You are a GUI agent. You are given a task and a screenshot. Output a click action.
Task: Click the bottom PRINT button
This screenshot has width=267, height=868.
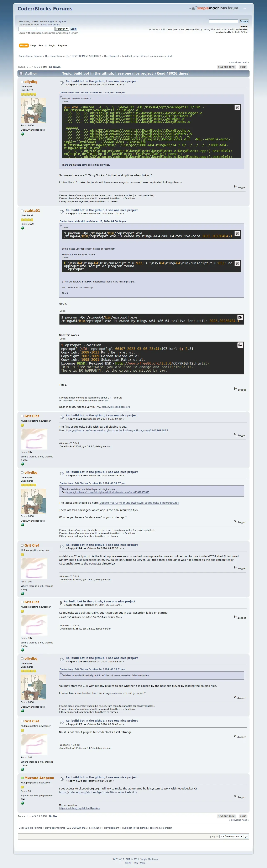(x=243, y=816)
